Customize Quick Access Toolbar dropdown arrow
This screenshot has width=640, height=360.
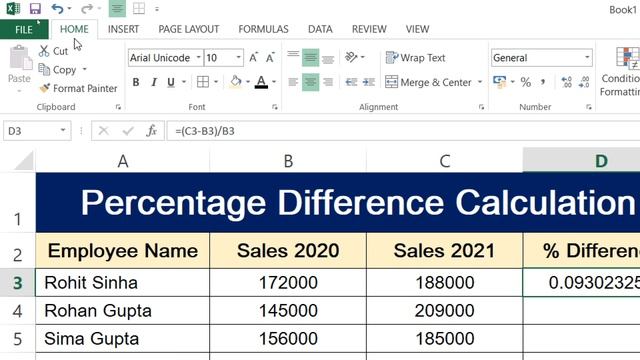tap(157, 9)
